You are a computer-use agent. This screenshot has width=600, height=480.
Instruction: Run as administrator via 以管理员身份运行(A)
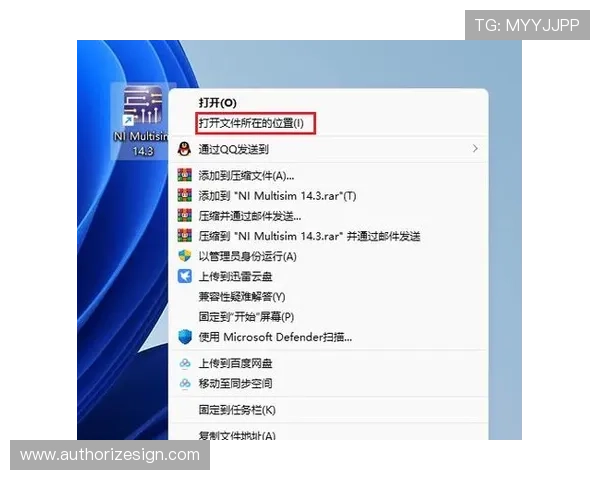tap(328, 256)
